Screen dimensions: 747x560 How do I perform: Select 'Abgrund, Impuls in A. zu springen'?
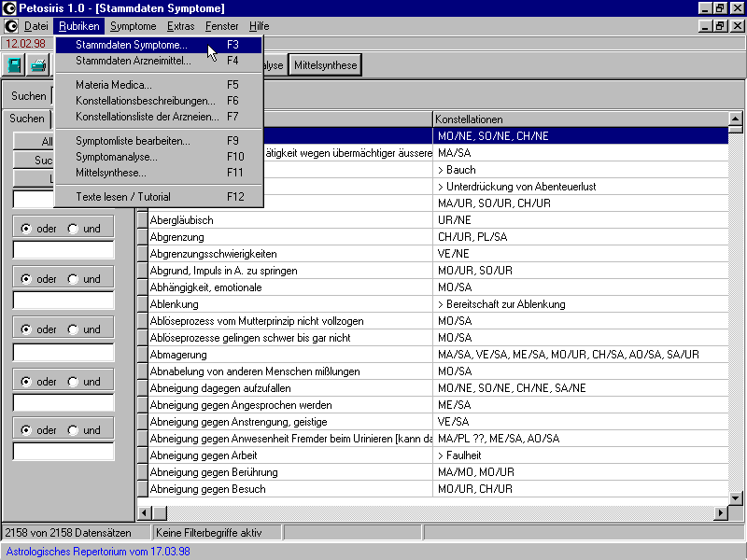tap(290, 271)
